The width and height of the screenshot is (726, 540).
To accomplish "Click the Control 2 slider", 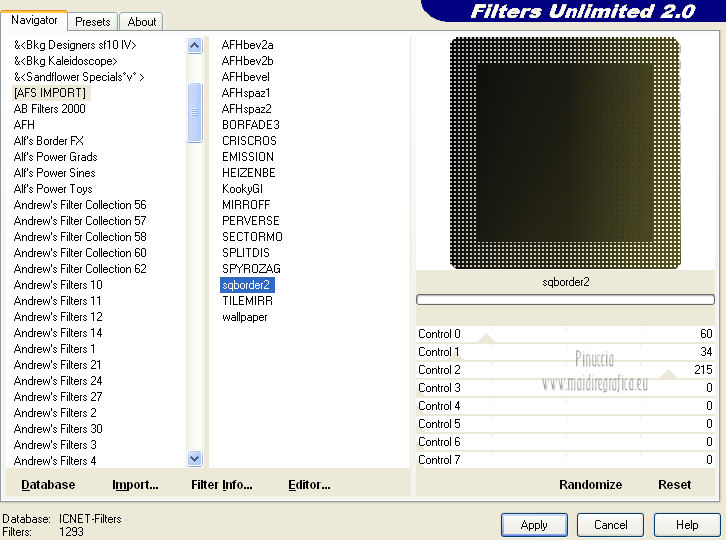I will (x=565, y=370).
